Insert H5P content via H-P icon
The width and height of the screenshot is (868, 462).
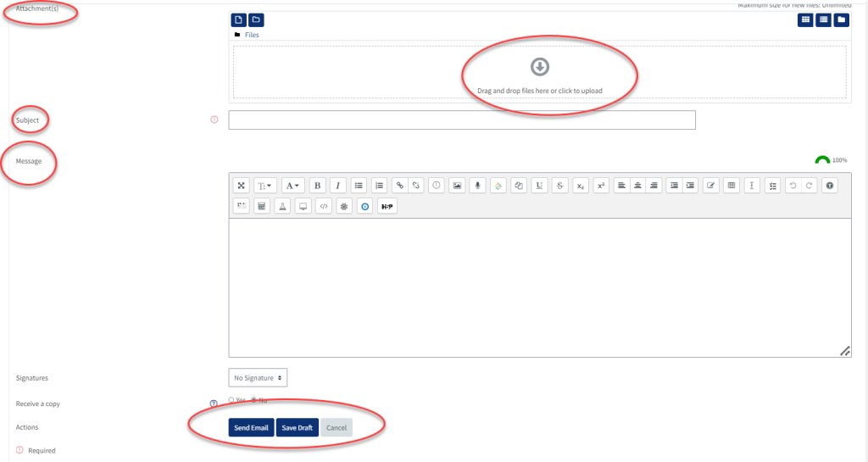pyautogui.click(x=387, y=206)
